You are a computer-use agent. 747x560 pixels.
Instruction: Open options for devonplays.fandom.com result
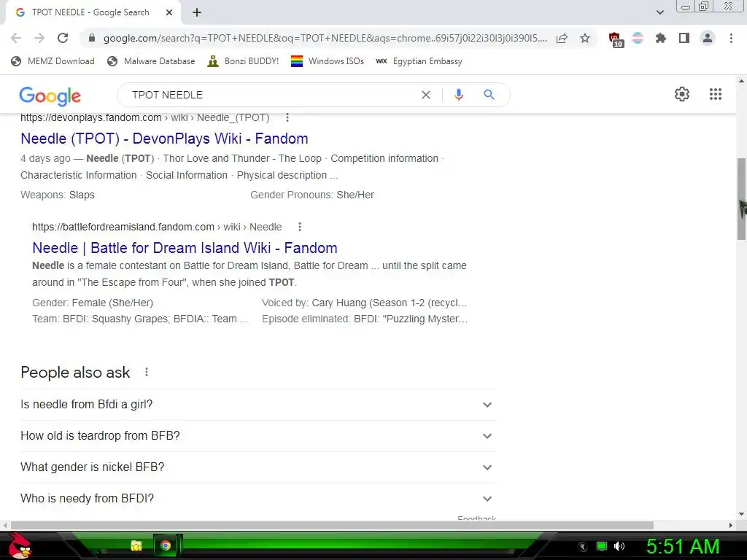tap(287, 117)
